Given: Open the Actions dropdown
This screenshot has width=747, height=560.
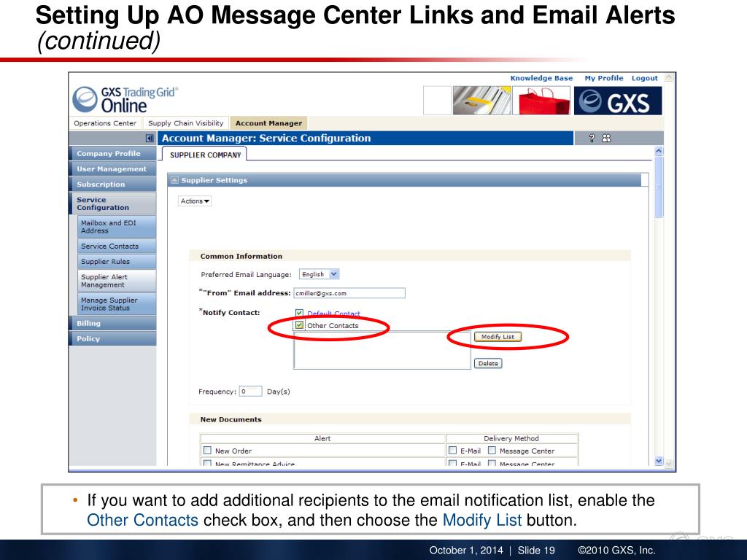Looking at the screenshot, I should click(195, 201).
